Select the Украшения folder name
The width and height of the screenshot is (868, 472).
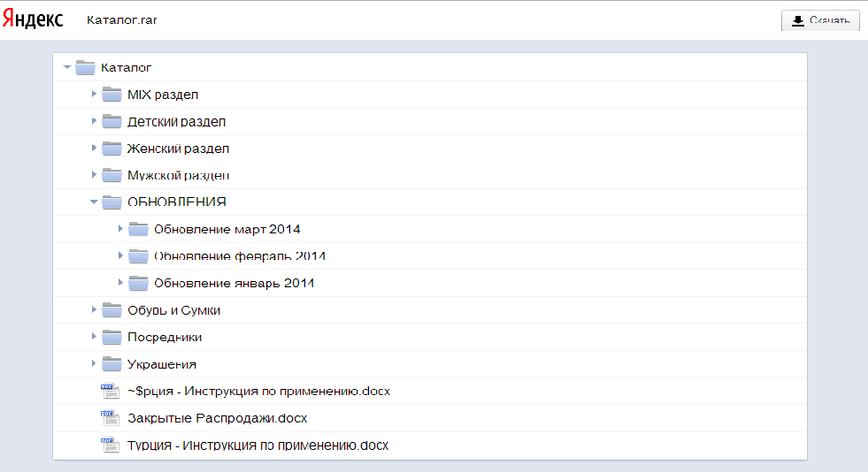click(x=162, y=365)
